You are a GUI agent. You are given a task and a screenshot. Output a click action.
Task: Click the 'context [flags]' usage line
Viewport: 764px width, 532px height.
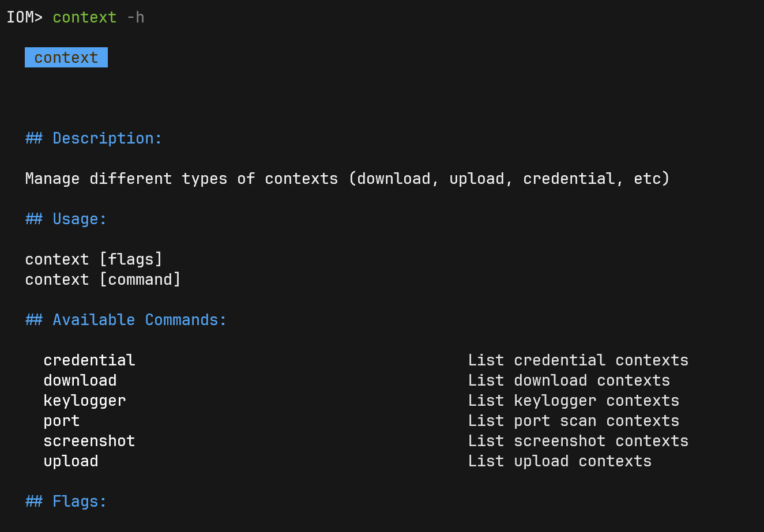pyautogui.click(x=94, y=259)
